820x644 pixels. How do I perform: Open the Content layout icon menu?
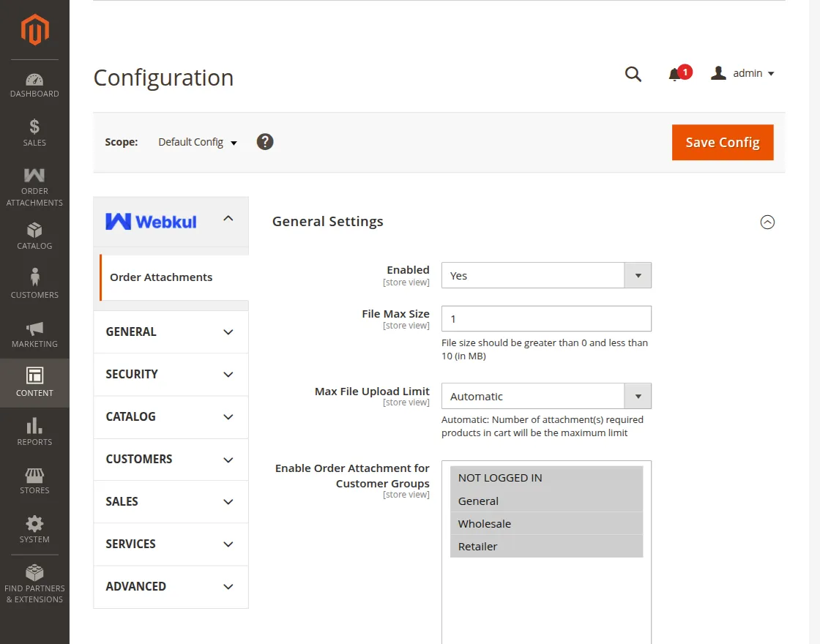(34, 383)
